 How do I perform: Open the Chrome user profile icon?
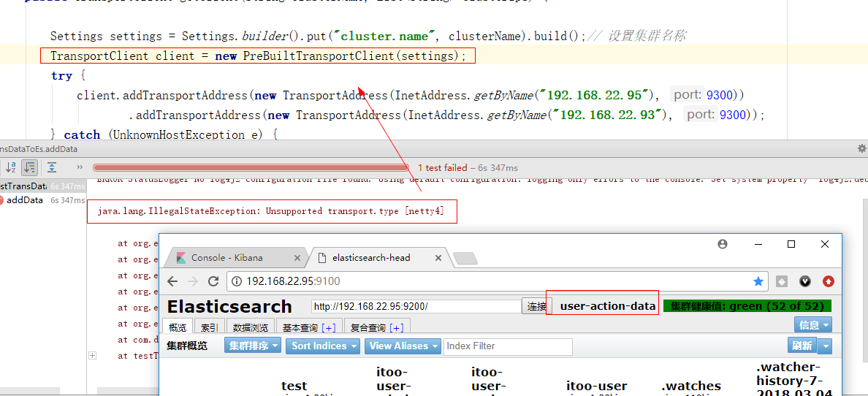(722, 244)
